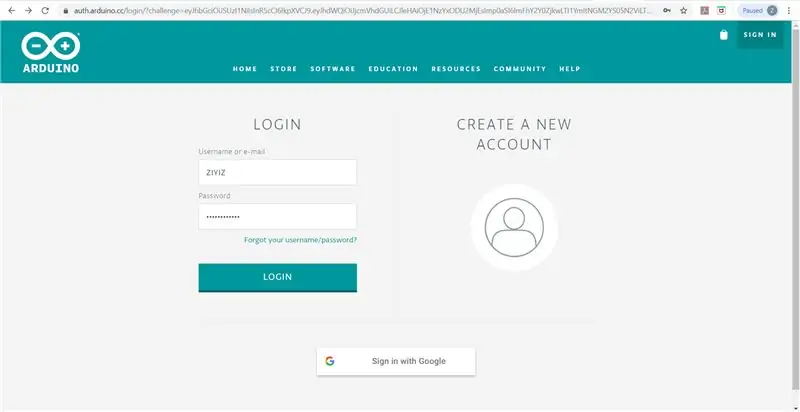This screenshot has height=412, width=800.
Task: Click Sign in with Google button
Action: [x=396, y=362]
